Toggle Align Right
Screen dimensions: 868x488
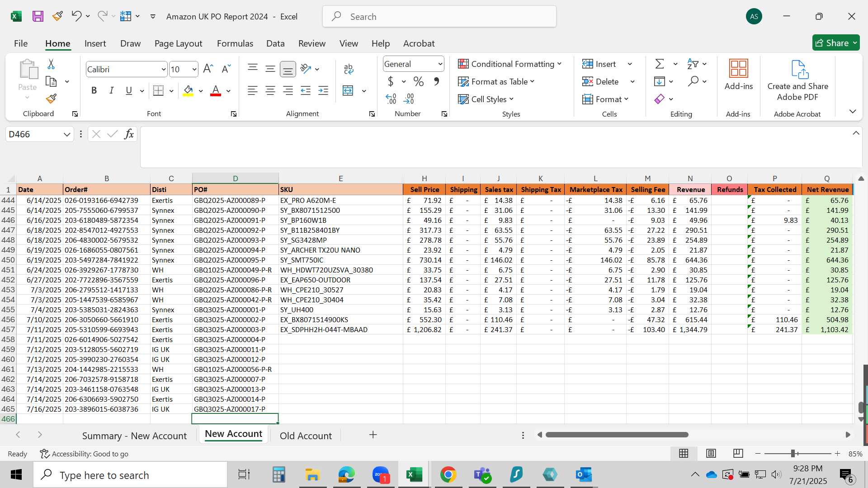click(288, 91)
